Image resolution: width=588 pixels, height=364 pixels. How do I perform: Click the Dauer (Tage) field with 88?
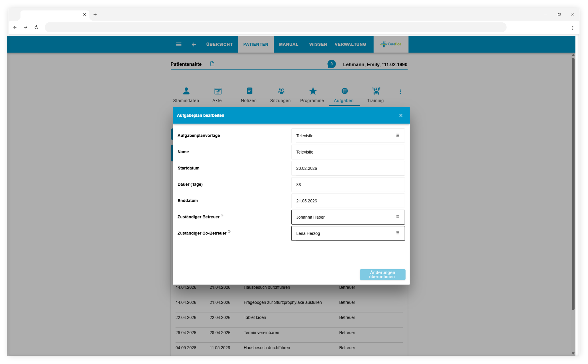click(348, 184)
